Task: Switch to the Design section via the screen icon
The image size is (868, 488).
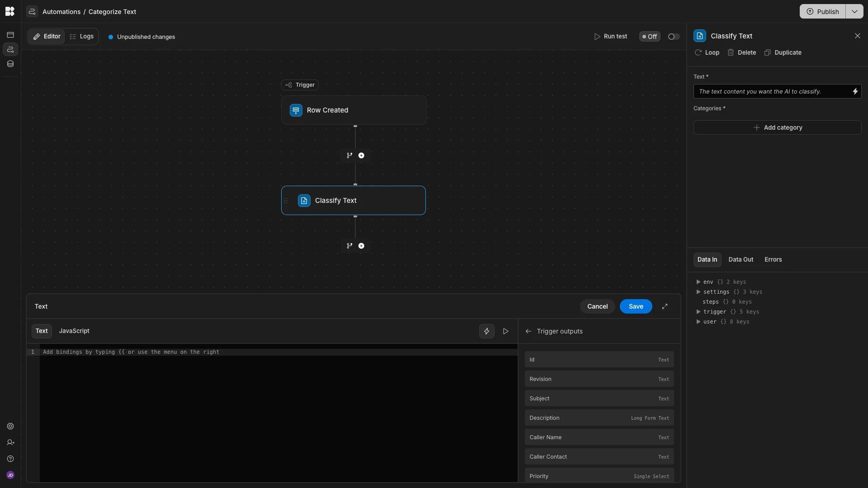Action: click(x=10, y=35)
